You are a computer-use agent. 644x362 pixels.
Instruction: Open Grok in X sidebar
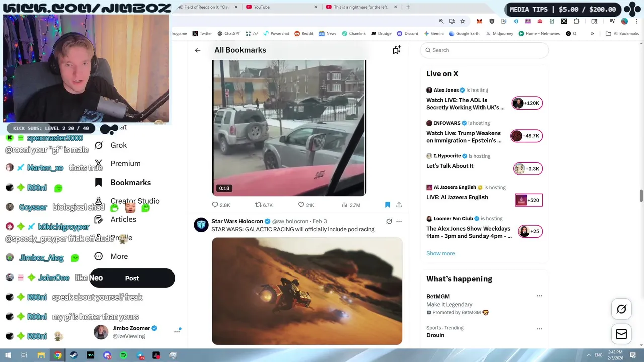click(111, 145)
